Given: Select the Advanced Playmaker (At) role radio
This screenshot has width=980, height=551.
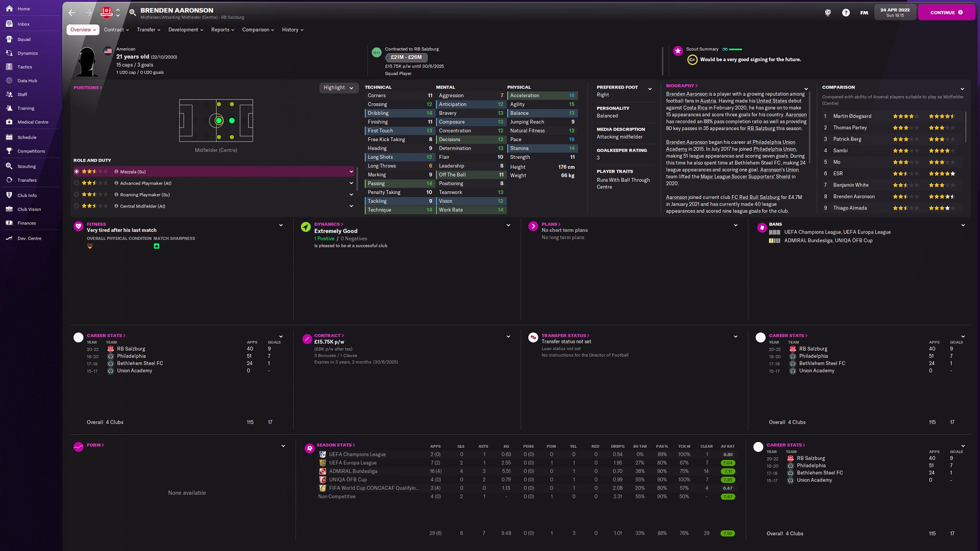Looking at the screenshot, I should 77,183.
